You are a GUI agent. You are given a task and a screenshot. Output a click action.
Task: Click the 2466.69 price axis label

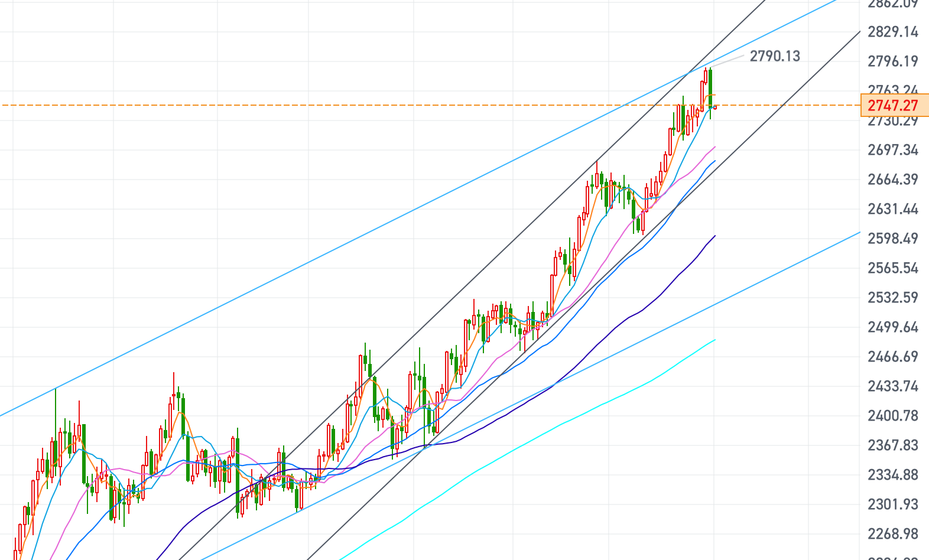(x=893, y=357)
